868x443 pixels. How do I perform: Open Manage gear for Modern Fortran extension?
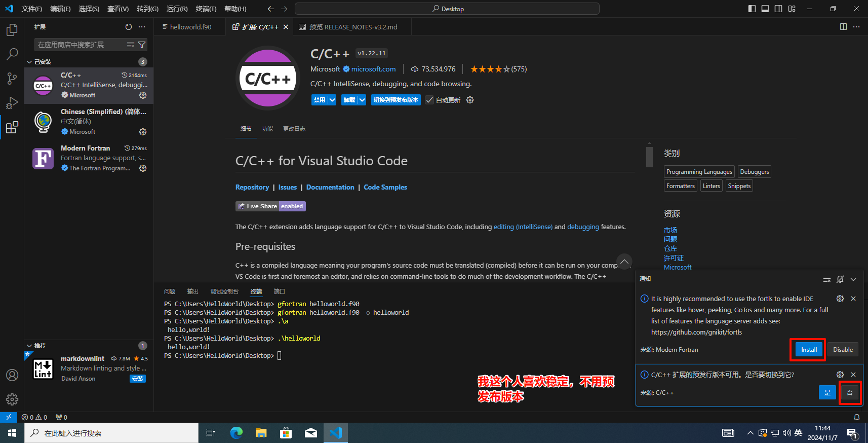143,168
